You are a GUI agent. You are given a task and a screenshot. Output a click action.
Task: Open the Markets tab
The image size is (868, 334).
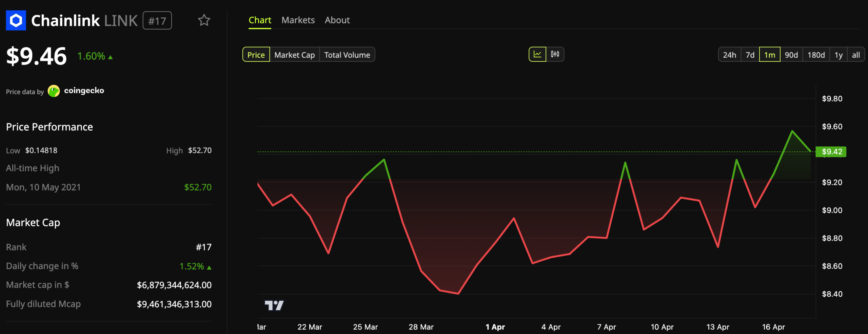[298, 20]
